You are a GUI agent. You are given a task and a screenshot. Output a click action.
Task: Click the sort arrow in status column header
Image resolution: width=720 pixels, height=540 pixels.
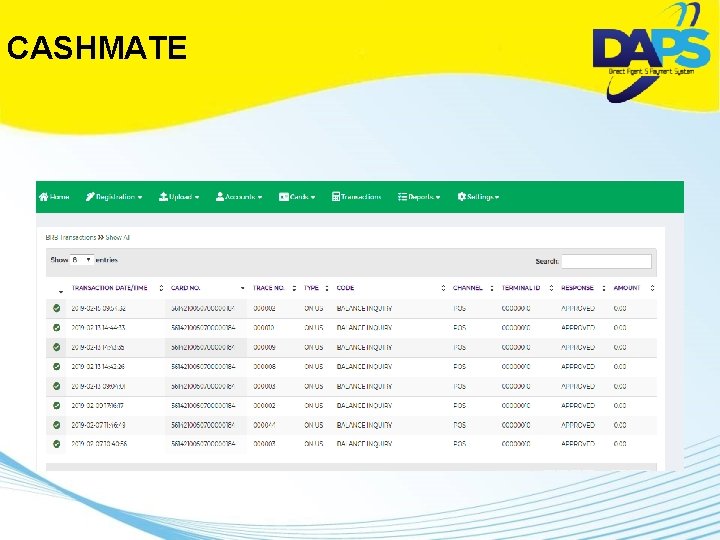coord(61,292)
